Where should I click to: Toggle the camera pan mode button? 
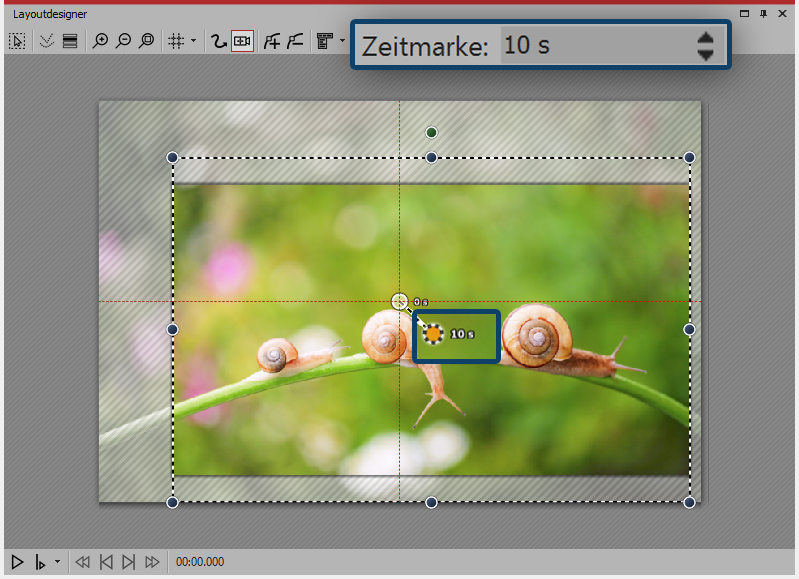(x=242, y=41)
